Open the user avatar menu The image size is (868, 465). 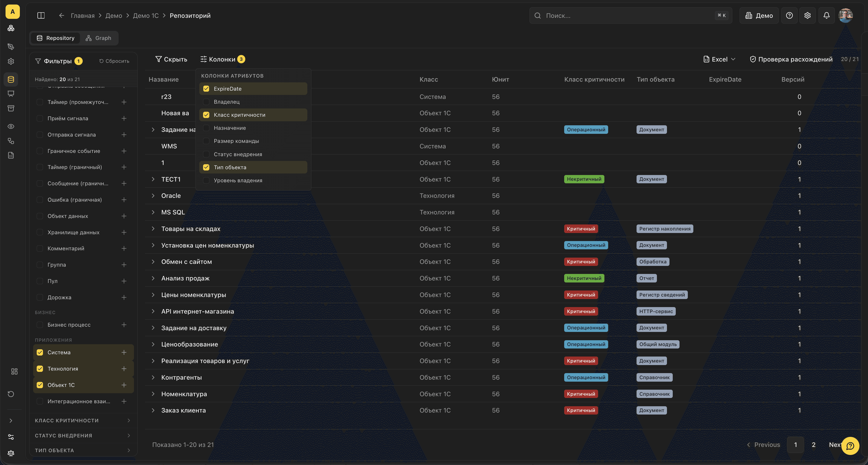[x=845, y=16]
